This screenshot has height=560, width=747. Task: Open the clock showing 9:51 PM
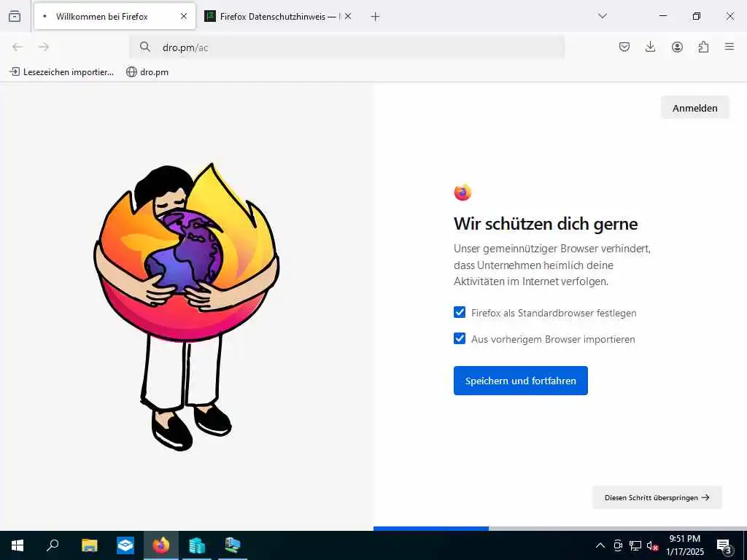tap(684, 545)
